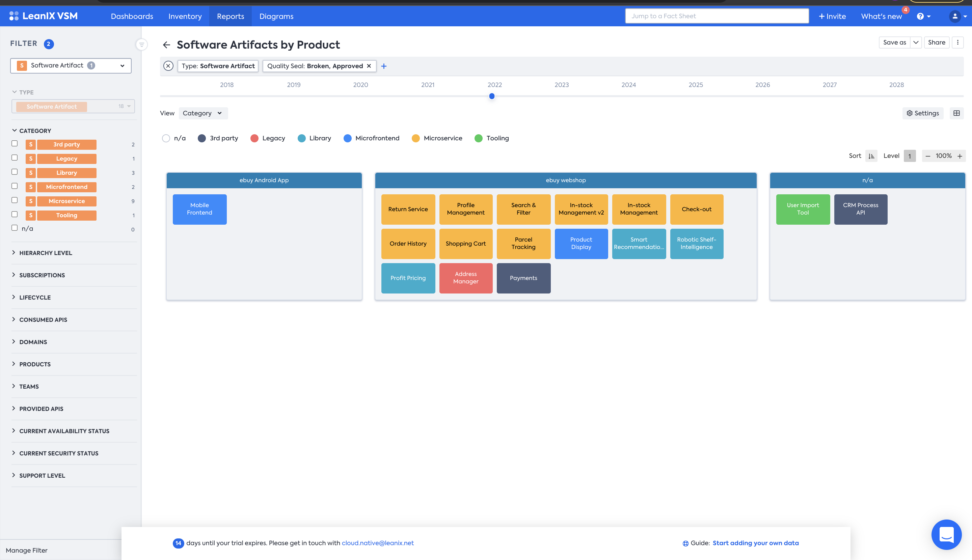Add a new filter with plus icon
This screenshot has height=560, width=972.
click(x=384, y=66)
